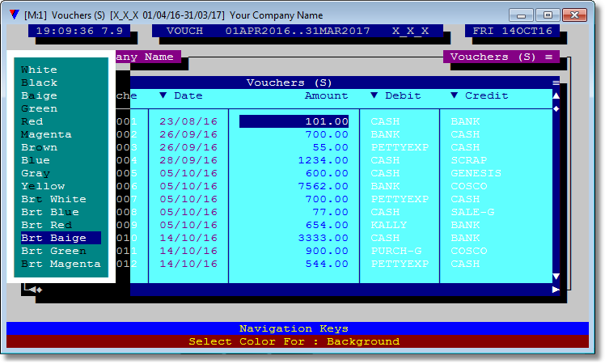605x364 pixels.
Task: Click scroll down arrow in voucher table
Action: 556,277
